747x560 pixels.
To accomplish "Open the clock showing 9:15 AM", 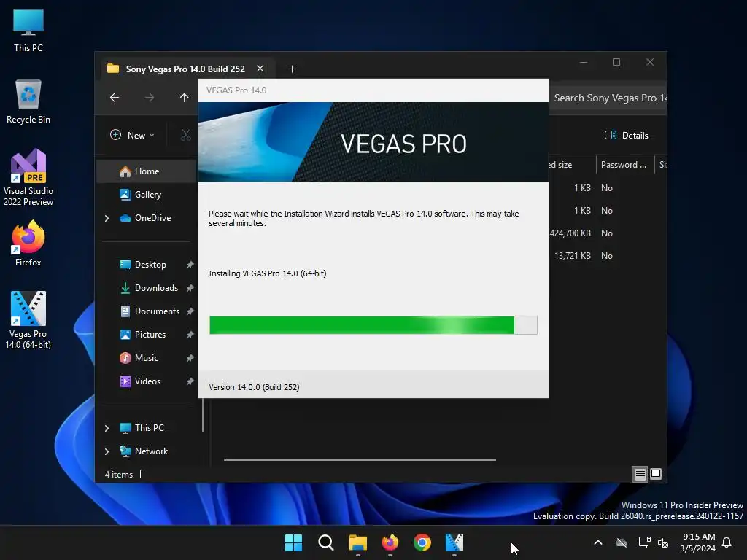I will pos(698,542).
